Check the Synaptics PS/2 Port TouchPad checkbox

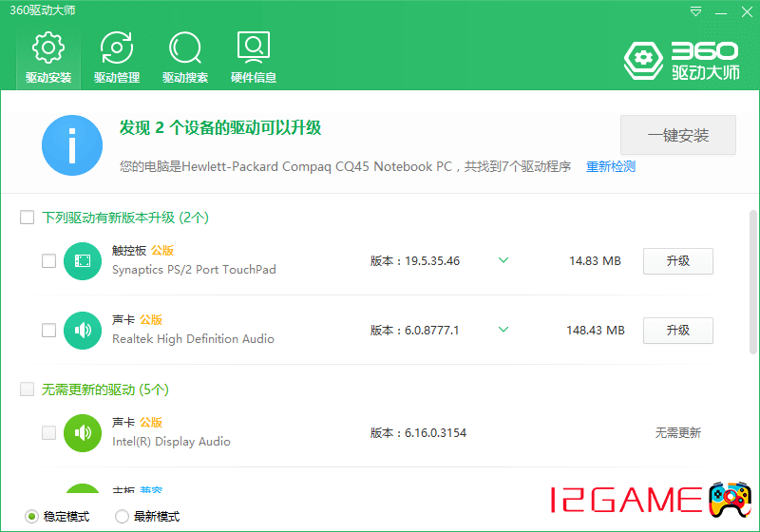pos(49,260)
